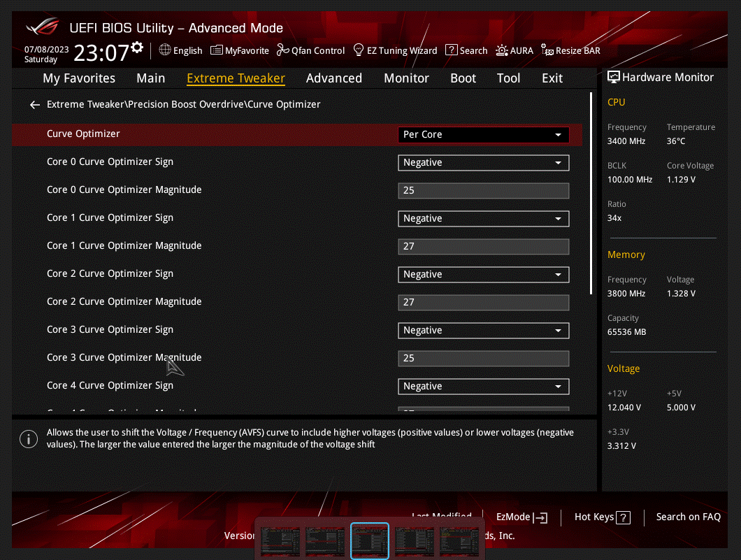This screenshot has height=560, width=741.
Task: Select the Curve Optimizer row label
Action: pos(83,134)
